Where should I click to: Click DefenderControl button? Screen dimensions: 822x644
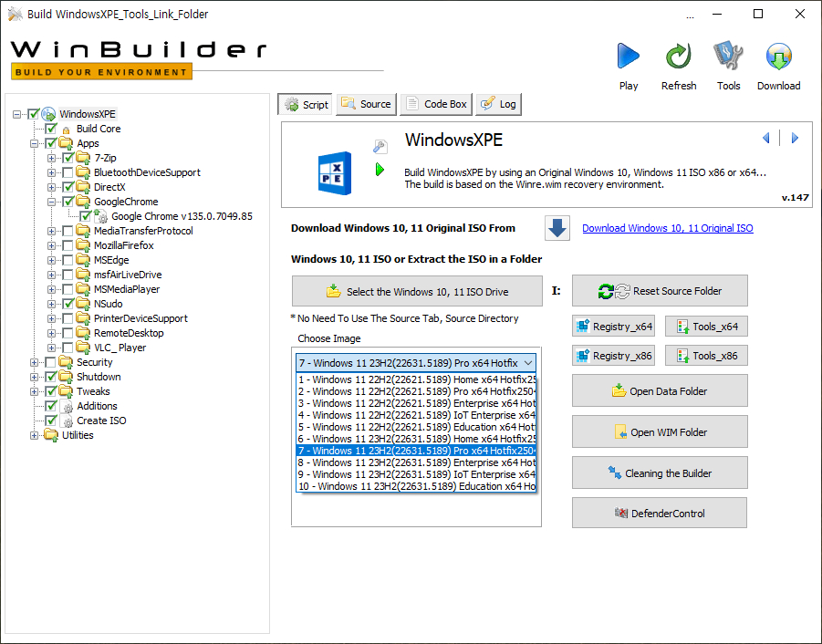660,513
